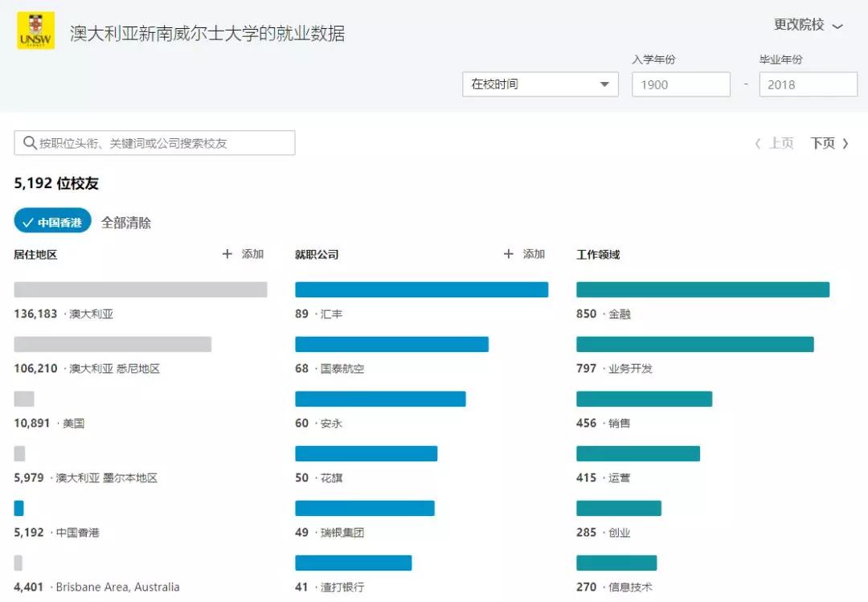Open the 更改院校 dropdown
The width and height of the screenshot is (868, 602).
coord(808,25)
